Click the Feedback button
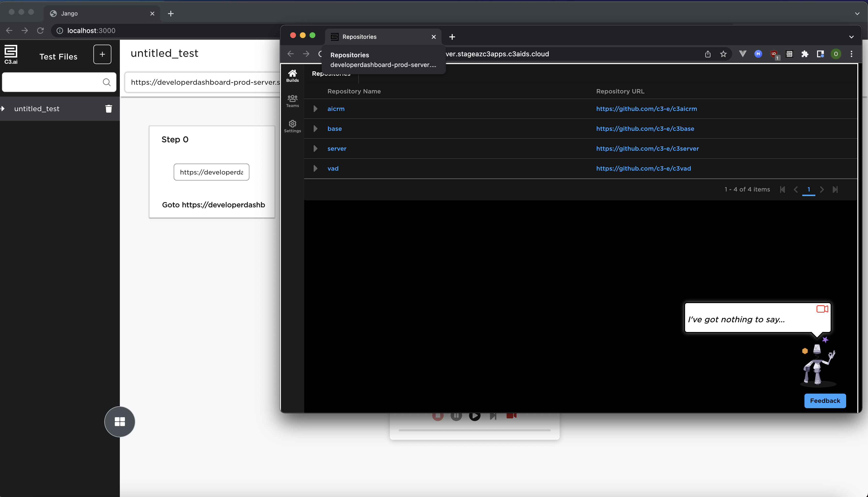The image size is (868, 497). 825,400
